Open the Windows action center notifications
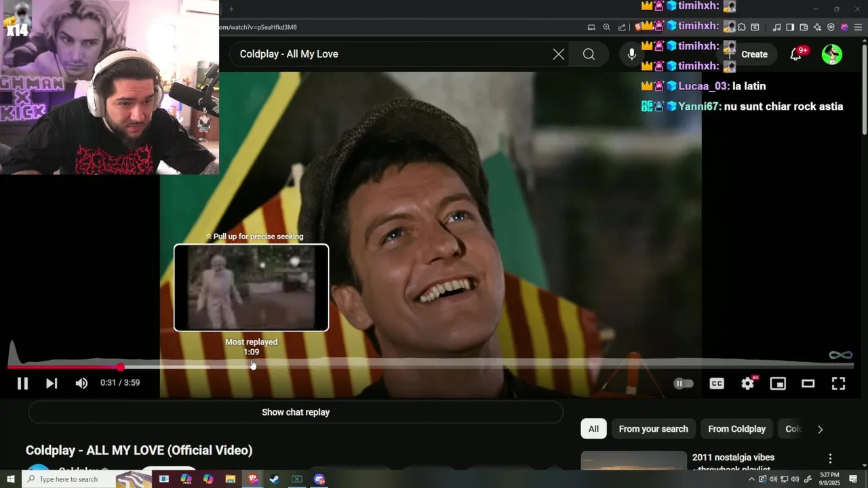The width and height of the screenshot is (868, 488). [x=853, y=479]
